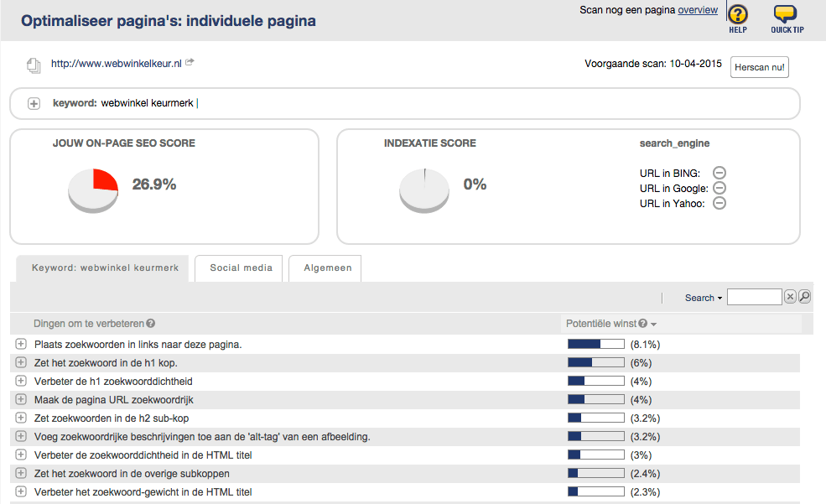
Task: Switch to the Social media tab
Action: coord(241,268)
